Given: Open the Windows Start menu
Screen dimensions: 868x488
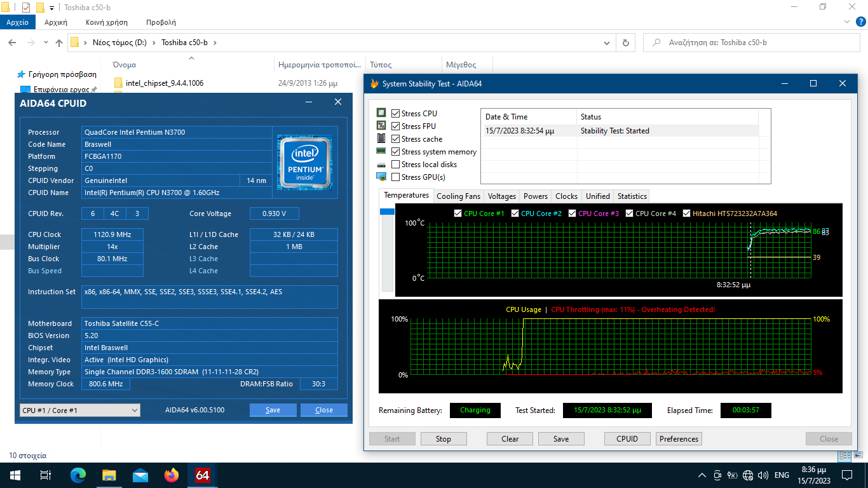Looking at the screenshot, I should click(x=15, y=475).
